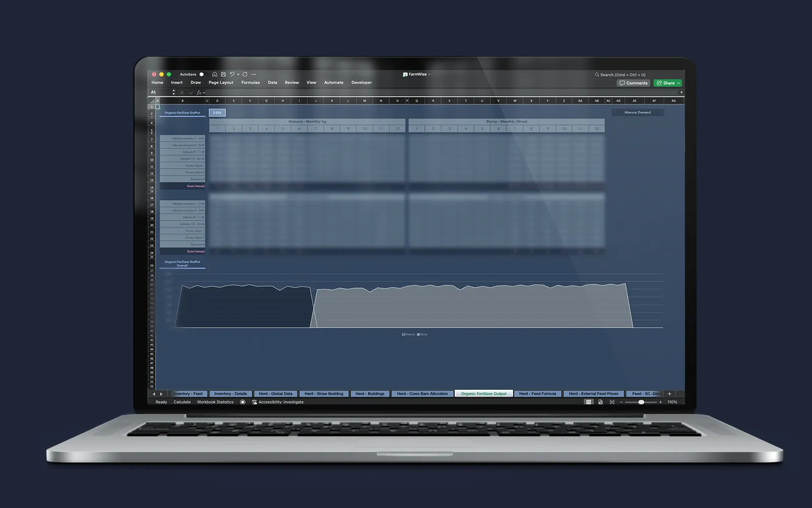Click the Home icon in title bar

[215, 74]
